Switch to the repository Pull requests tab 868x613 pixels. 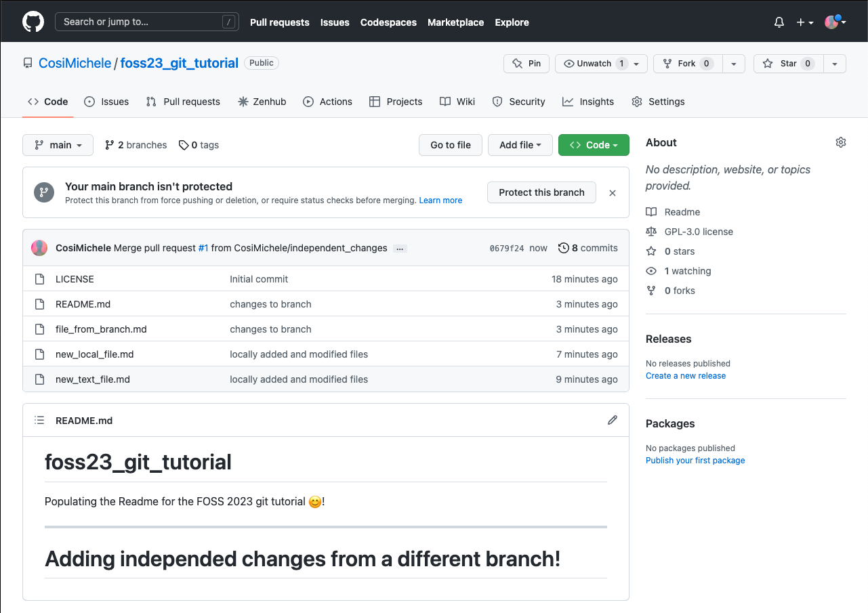183,102
